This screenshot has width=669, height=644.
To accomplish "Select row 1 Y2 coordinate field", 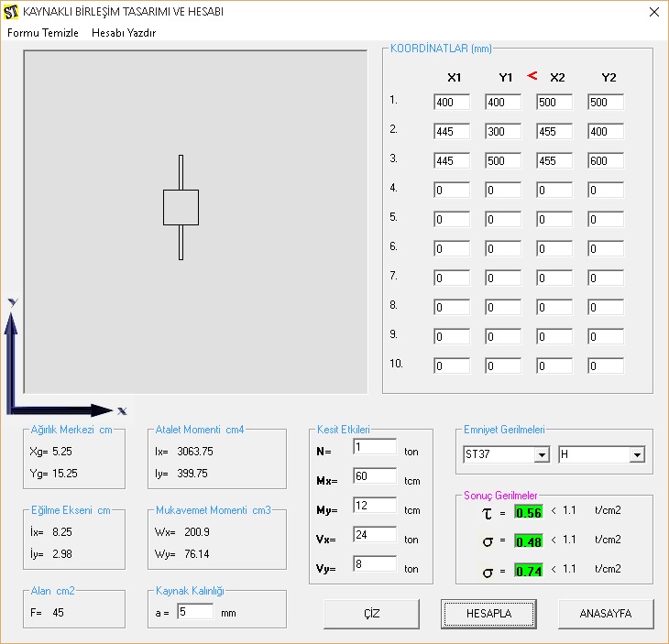I will click(606, 103).
